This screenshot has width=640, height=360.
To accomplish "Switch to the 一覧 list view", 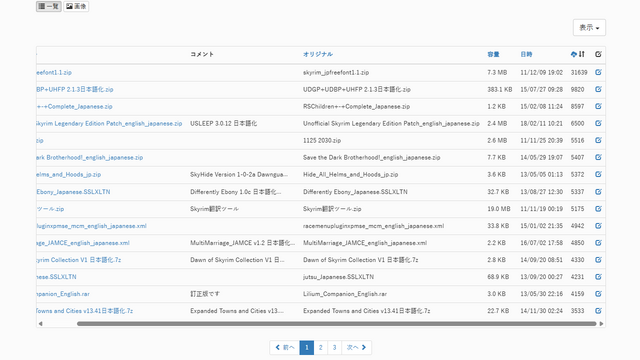I will [49, 6].
